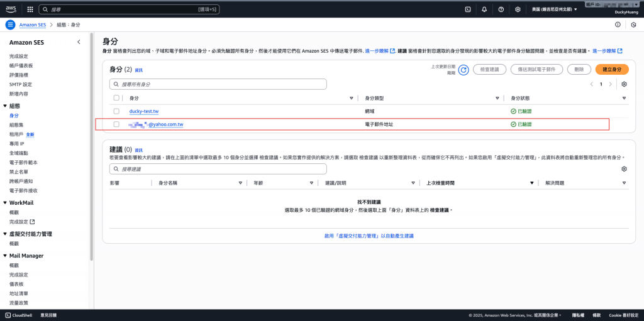The height and width of the screenshot is (321, 644).
Task: Check the ducky-test.tw row checkbox
Action: pos(116,111)
